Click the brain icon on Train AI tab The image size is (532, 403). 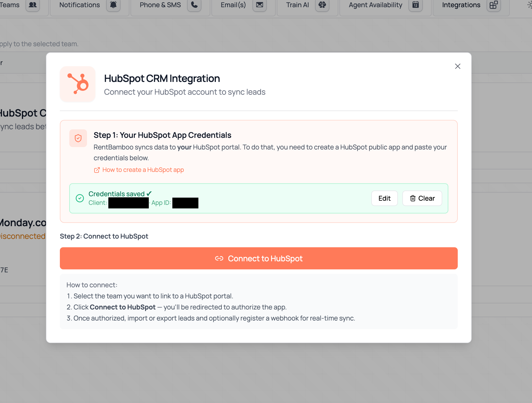[322, 5]
